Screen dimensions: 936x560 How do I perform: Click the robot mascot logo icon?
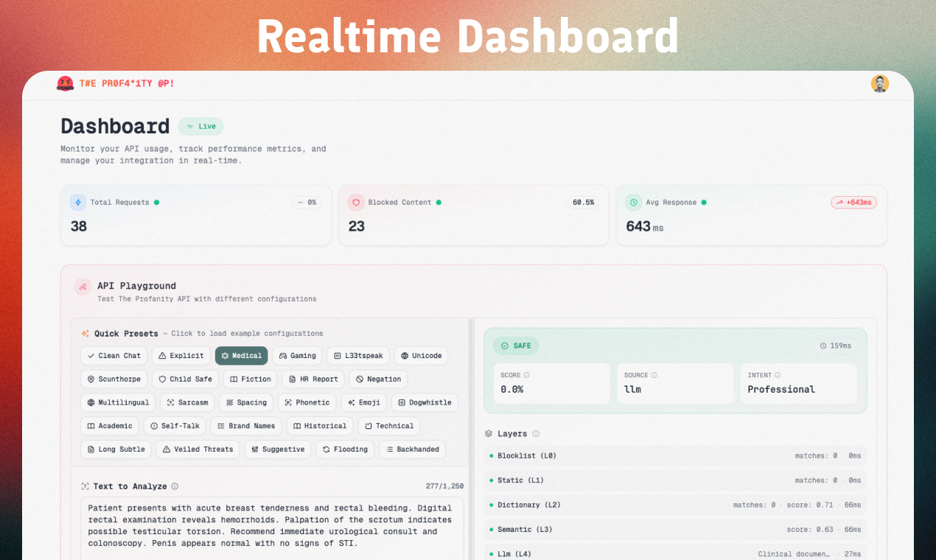[x=65, y=83]
